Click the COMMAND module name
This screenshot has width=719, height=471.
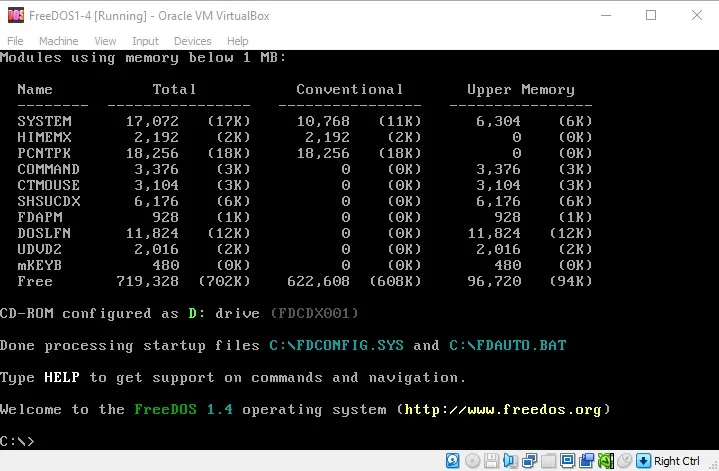coord(49,169)
